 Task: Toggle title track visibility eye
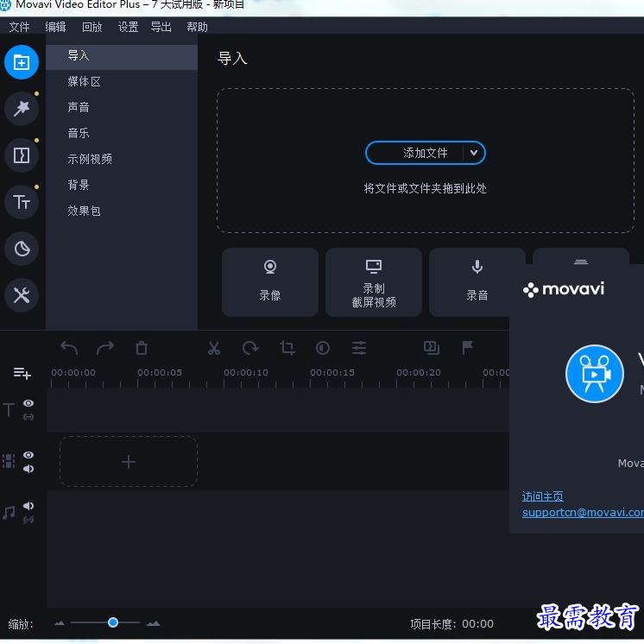click(x=28, y=403)
